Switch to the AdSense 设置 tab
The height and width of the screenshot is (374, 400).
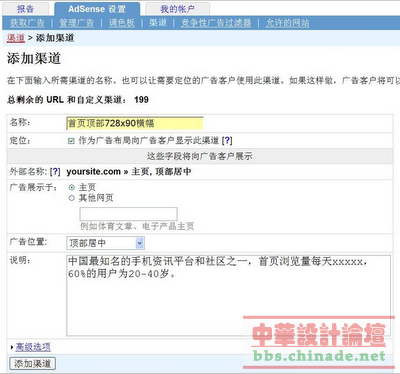(x=97, y=9)
